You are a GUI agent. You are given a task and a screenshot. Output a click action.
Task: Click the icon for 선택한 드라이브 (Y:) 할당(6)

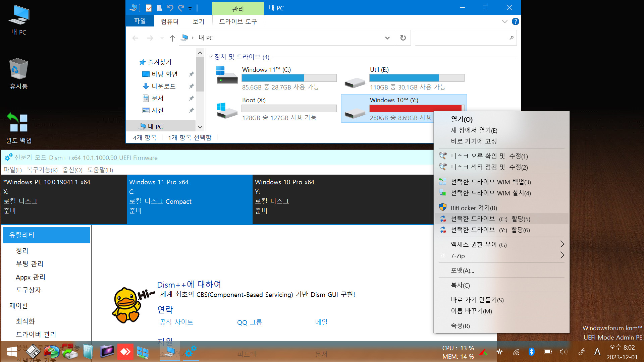443,230
